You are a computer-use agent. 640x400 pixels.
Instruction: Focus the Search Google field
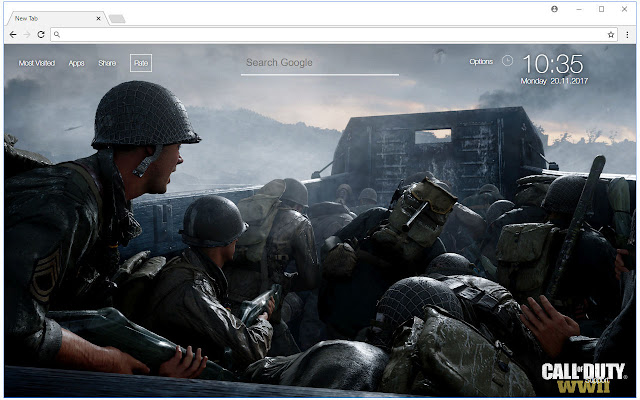click(320, 64)
